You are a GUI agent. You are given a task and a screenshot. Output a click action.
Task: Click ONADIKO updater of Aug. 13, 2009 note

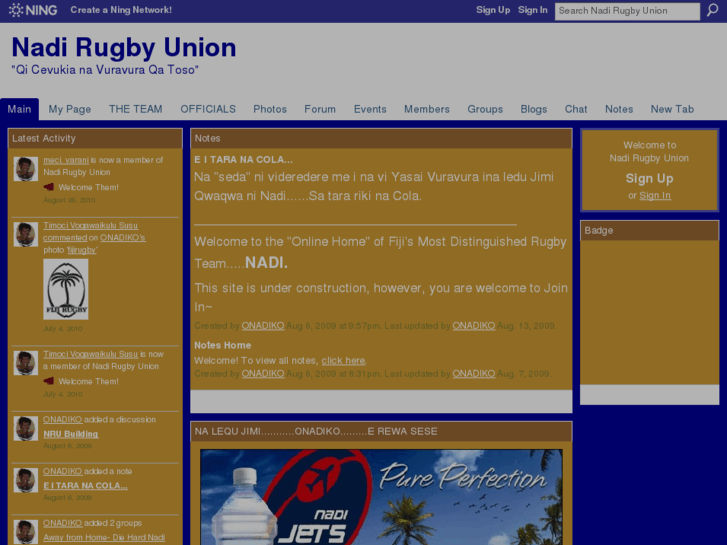[x=474, y=326]
